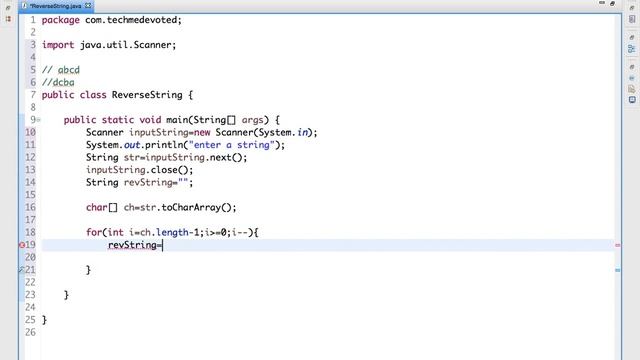Screen dimensions: 640x360
Task: Click inputString.close() statement
Action: pyautogui.click(x=140, y=170)
